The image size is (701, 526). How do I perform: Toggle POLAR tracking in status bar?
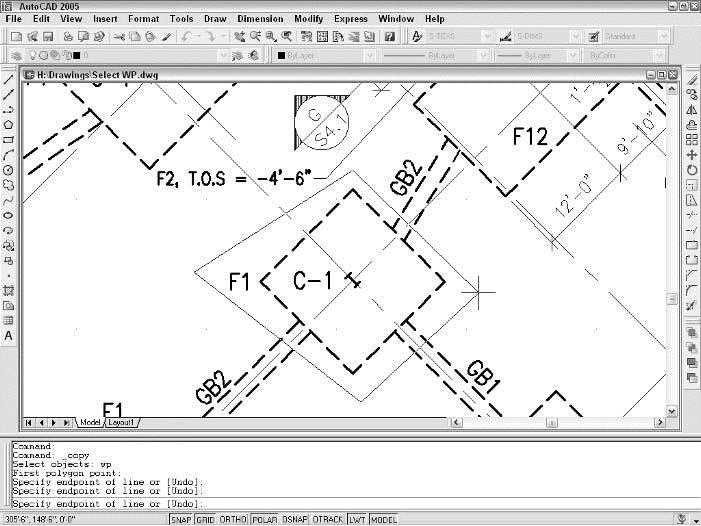[265, 520]
